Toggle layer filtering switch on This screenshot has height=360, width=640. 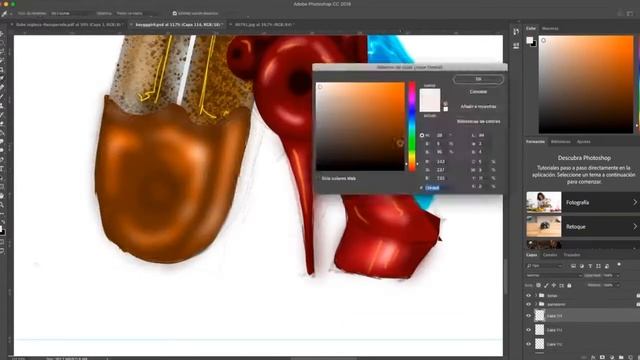click(619, 264)
